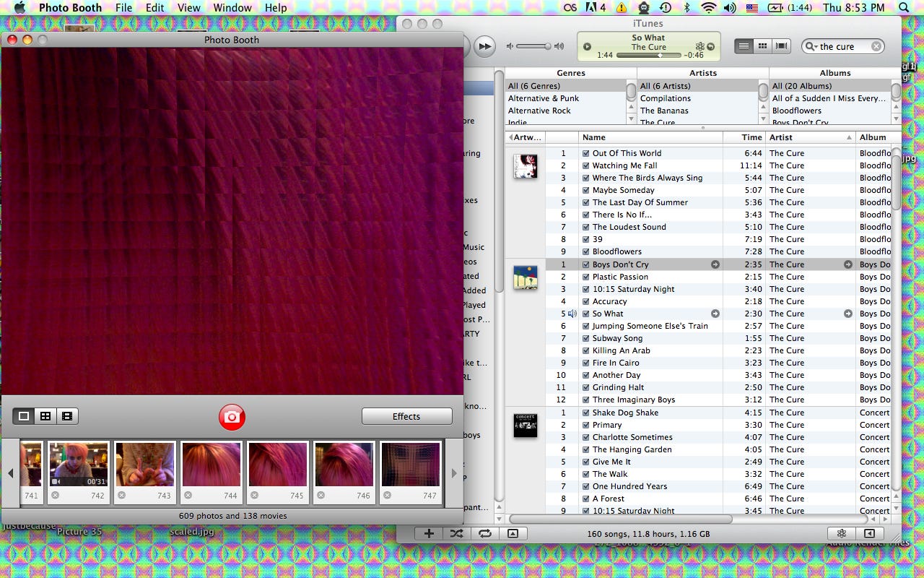Switch iTunes to grid view
This screenshot has height=578, width=924.
click(762, 46)
